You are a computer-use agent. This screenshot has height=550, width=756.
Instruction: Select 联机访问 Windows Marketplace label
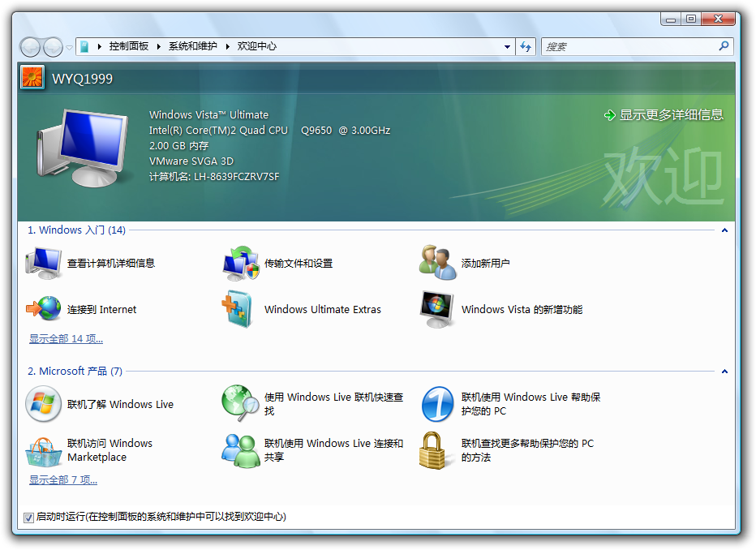110,450
